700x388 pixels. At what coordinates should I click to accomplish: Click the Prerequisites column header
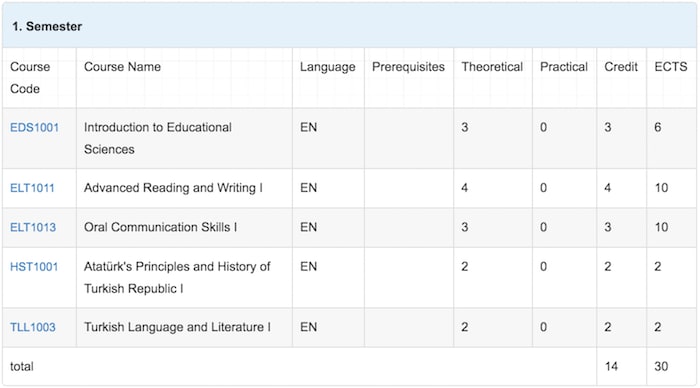[x=408, y=67]
